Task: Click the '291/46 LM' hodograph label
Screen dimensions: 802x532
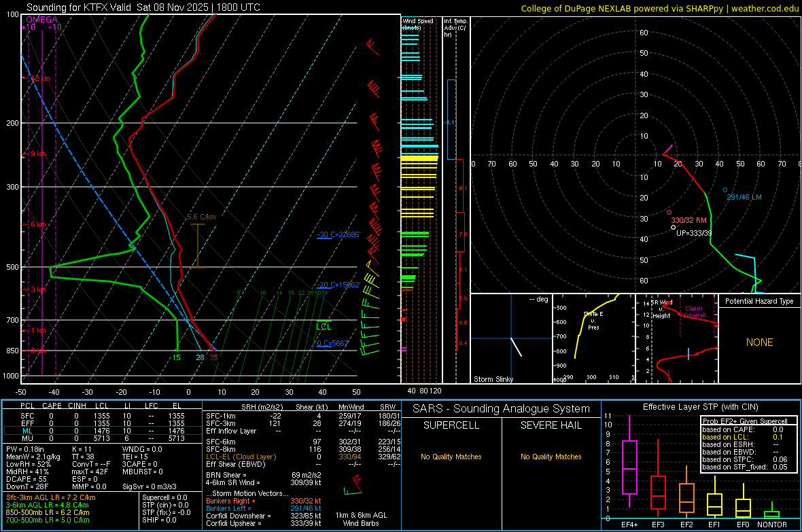Action: [x=744, y=197]
